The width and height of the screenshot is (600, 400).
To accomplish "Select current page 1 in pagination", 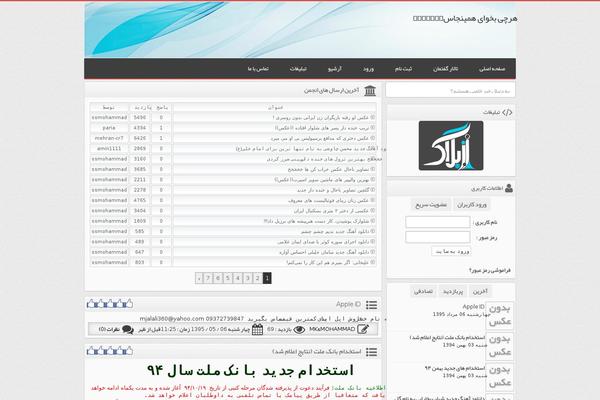I will pos(267,278).
